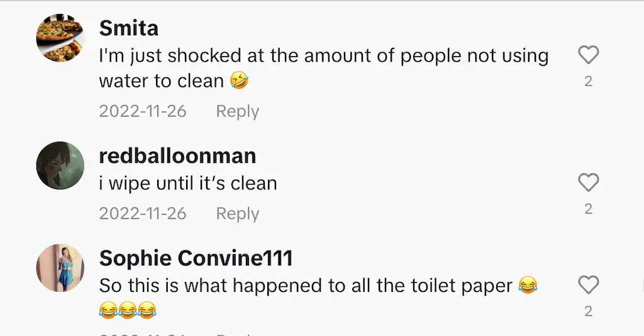The image size is (644, 336).
Task: Open Smita's pizza profile picture
Action: point(60,39)
